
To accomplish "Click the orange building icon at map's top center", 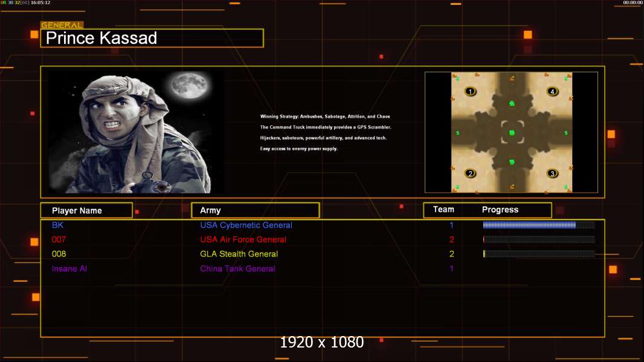I will (512, 78).
